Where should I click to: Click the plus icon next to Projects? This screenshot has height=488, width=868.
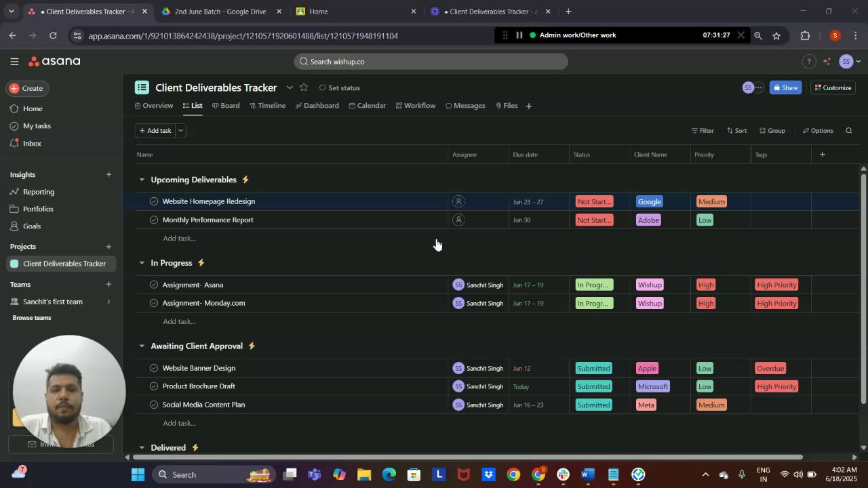pos(108,247)
